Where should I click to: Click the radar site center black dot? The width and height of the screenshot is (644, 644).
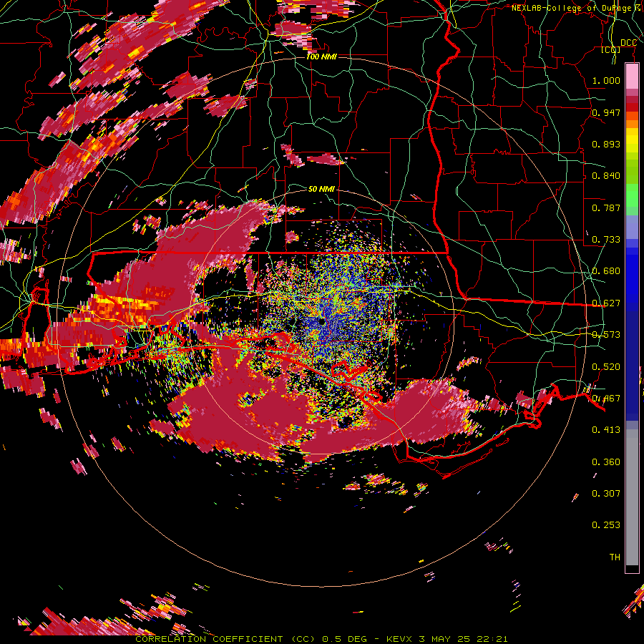[x=323, y=322]
